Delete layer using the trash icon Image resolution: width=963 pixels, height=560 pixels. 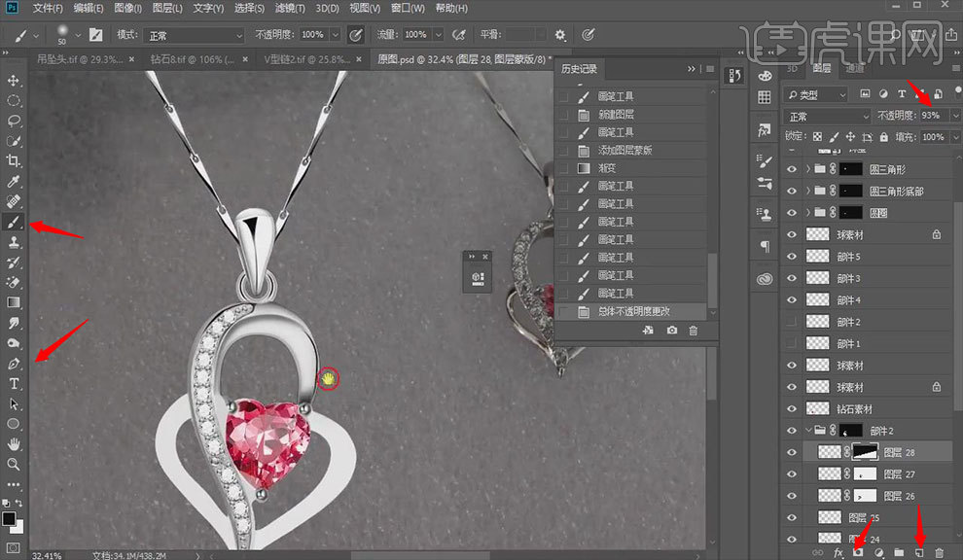point(940,552)
